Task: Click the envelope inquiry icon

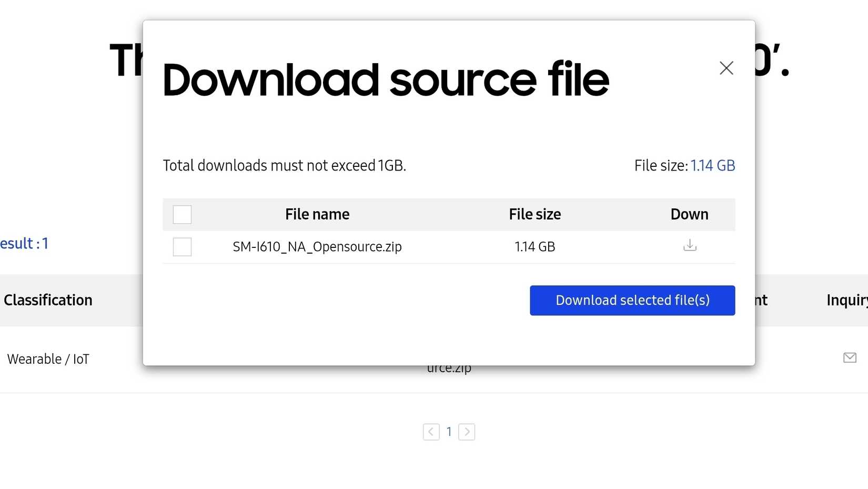Action: click(x=850, y=358)
